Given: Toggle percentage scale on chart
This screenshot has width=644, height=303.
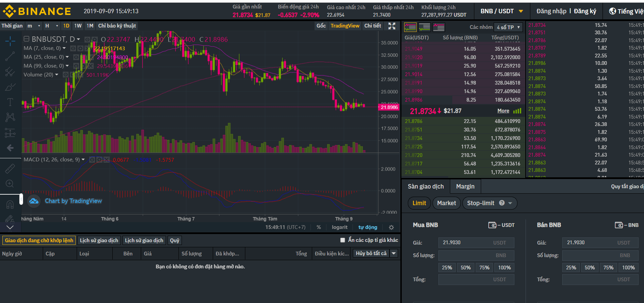Looking at the screenshot, I should pyautogui.click(x=319, y=227).
